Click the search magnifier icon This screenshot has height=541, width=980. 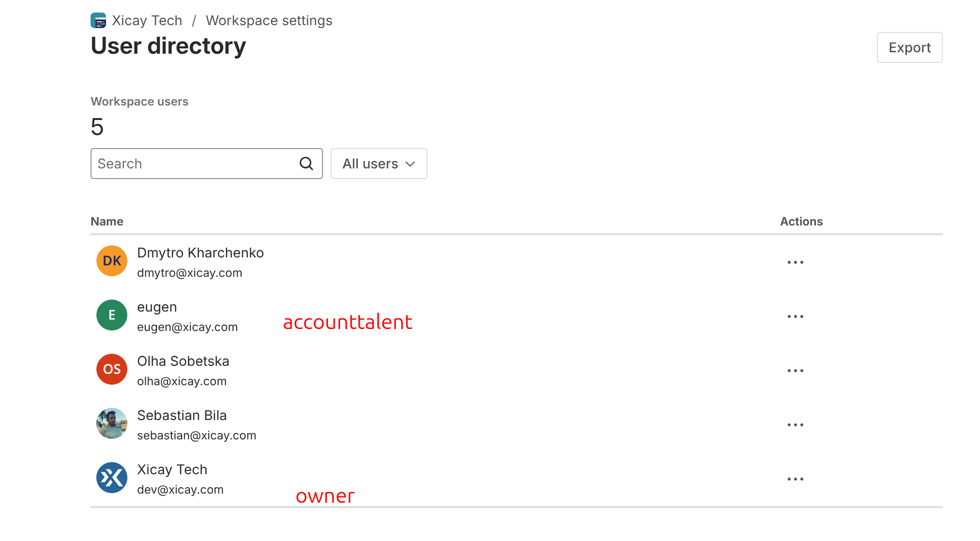click(x=306, y=164)
